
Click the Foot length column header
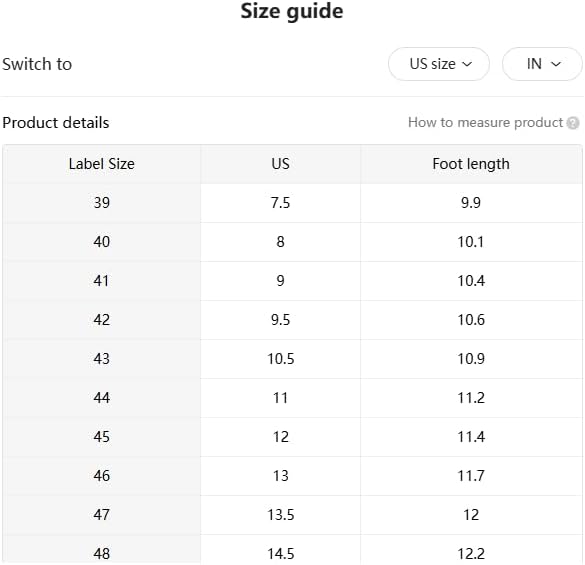(x=471, y=164)
